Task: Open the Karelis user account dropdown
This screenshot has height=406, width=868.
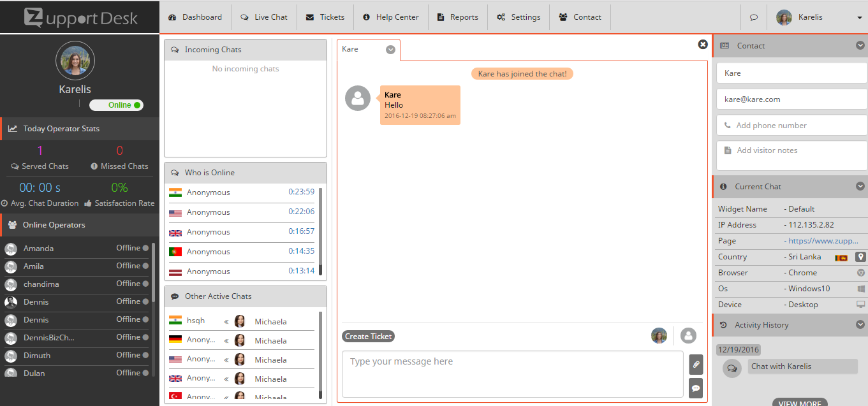Action: [x=819, y=17]
